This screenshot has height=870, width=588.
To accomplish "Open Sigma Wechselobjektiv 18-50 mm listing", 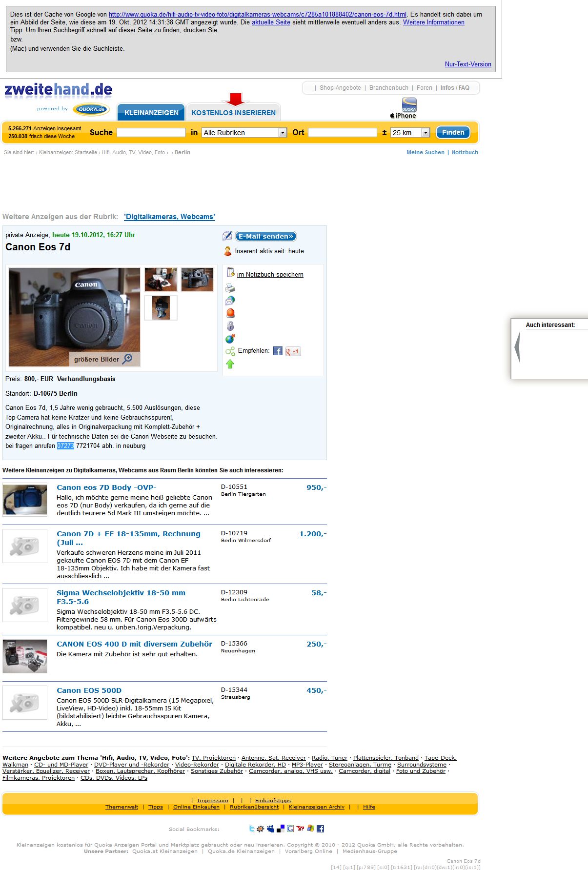I will coord(121,597).
